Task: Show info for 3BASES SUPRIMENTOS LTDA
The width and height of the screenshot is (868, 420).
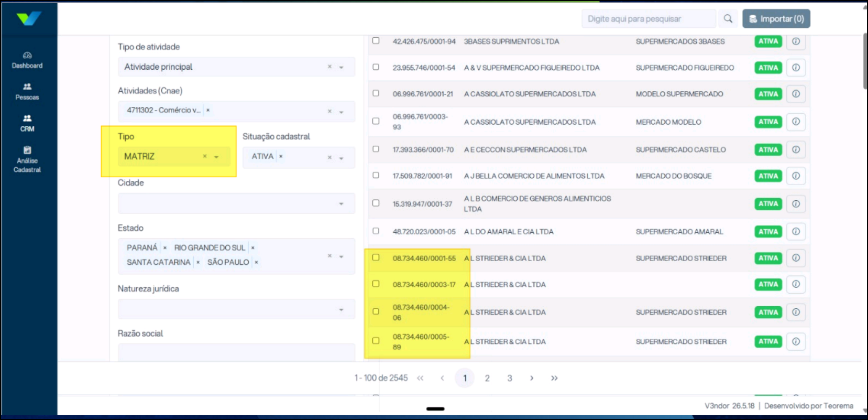Action: [796, 41]
